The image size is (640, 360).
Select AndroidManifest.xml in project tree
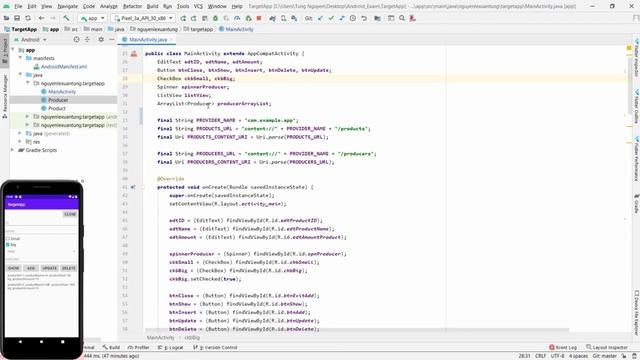tap(64, 67)
